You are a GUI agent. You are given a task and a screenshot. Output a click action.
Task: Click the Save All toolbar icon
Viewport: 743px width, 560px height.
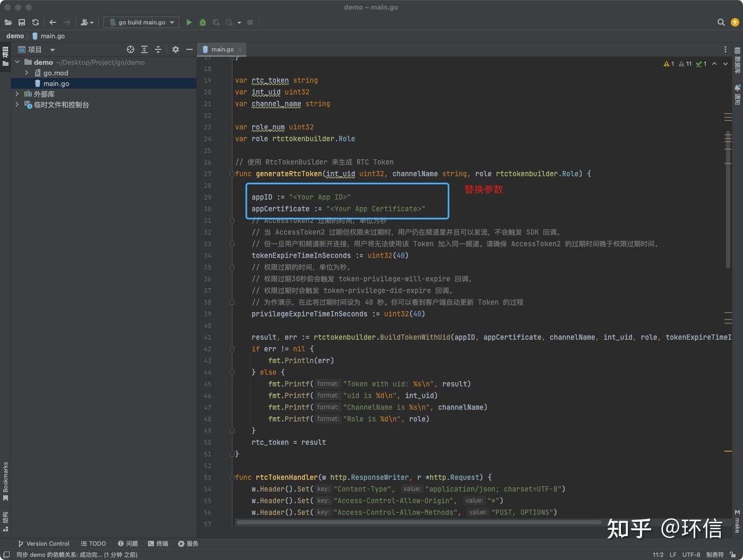pyautogui.click(x=22, y=22)
